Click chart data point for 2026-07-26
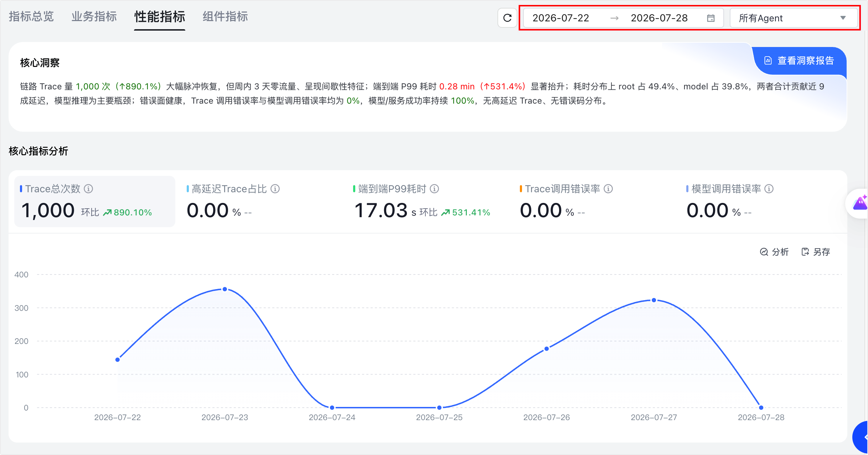This screenshot has height=455, width=868. tap(547, 349)
